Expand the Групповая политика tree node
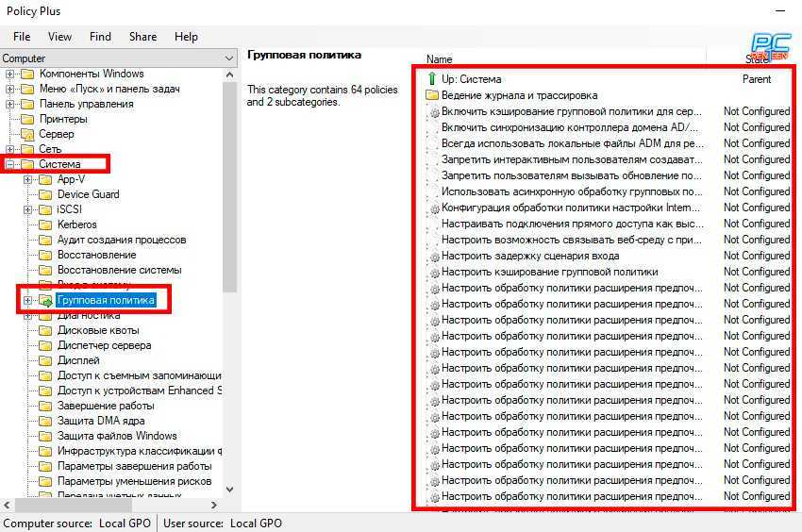 point(28,300)
